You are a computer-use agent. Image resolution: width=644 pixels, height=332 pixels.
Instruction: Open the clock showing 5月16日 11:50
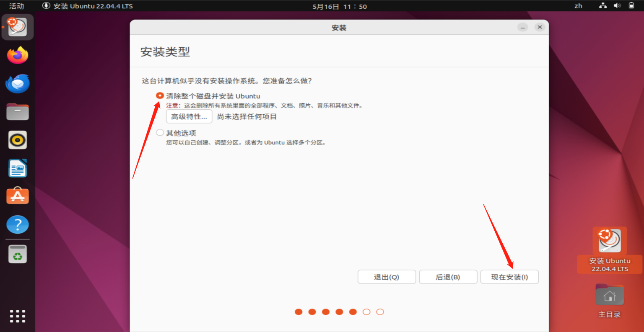click(340, 6)
